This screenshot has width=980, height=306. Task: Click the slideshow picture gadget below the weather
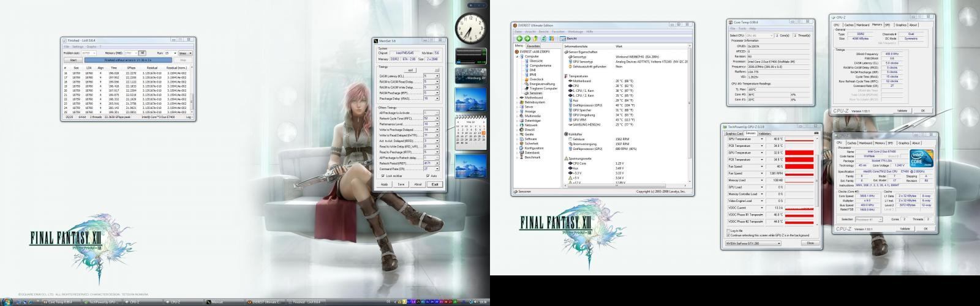(x=470, y=101)
